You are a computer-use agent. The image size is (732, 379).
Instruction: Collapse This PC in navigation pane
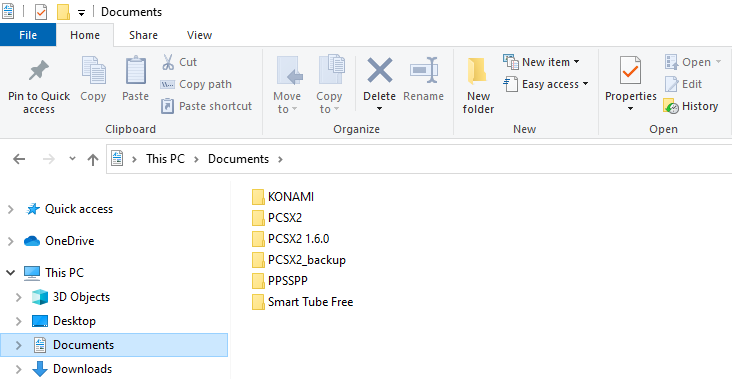(x=11, y=273)
